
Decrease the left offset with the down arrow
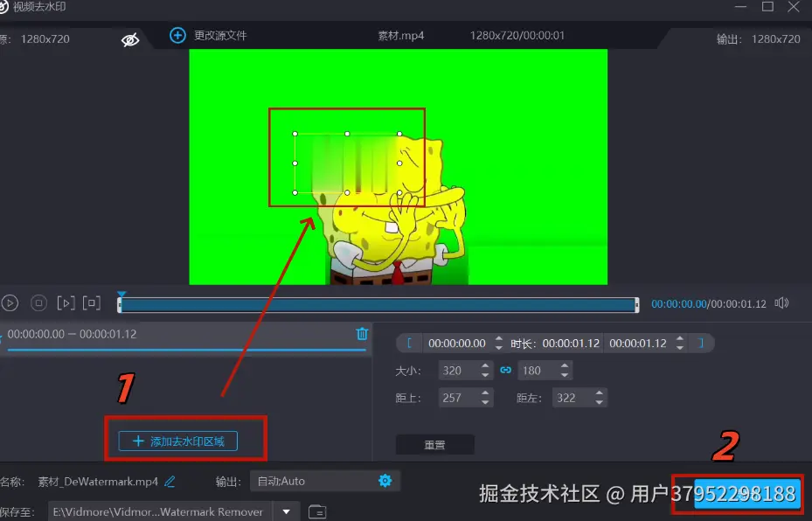[x=599, y=402]
